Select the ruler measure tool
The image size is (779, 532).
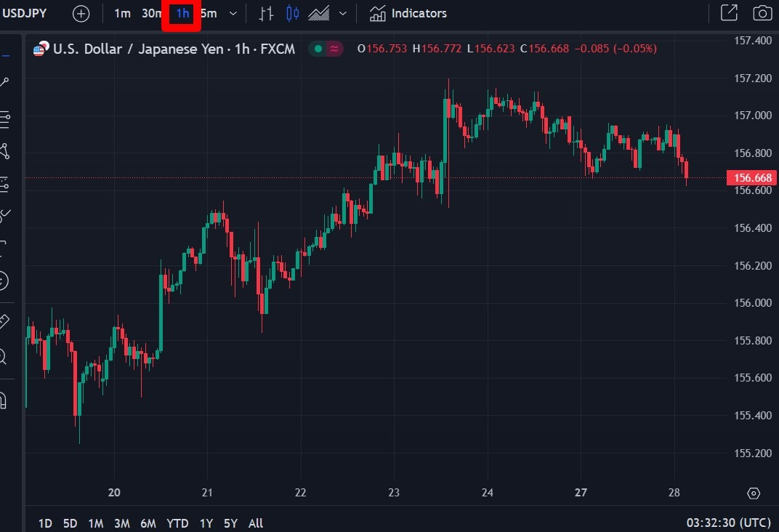(4, 321)
